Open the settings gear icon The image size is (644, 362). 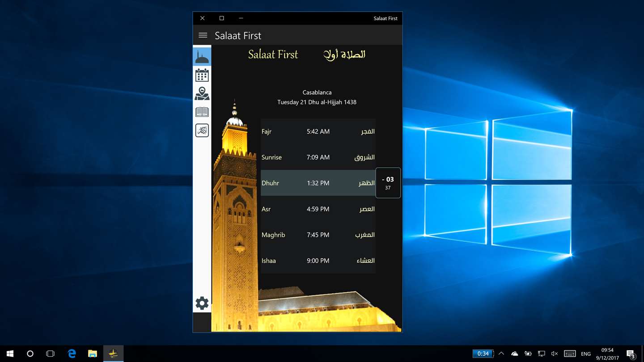[202, 303]
